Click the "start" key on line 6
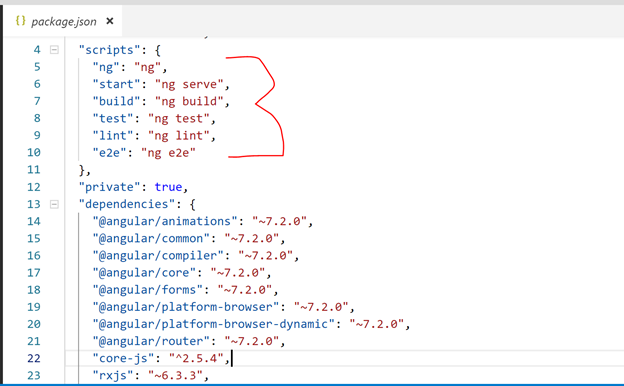This screenshot has height=386, width=624. pos(116,84)
